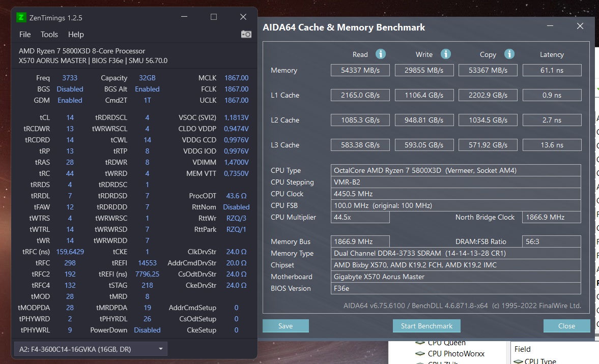Maximize the ZenTimings window
599x364 pixels.
coord(214,17)
